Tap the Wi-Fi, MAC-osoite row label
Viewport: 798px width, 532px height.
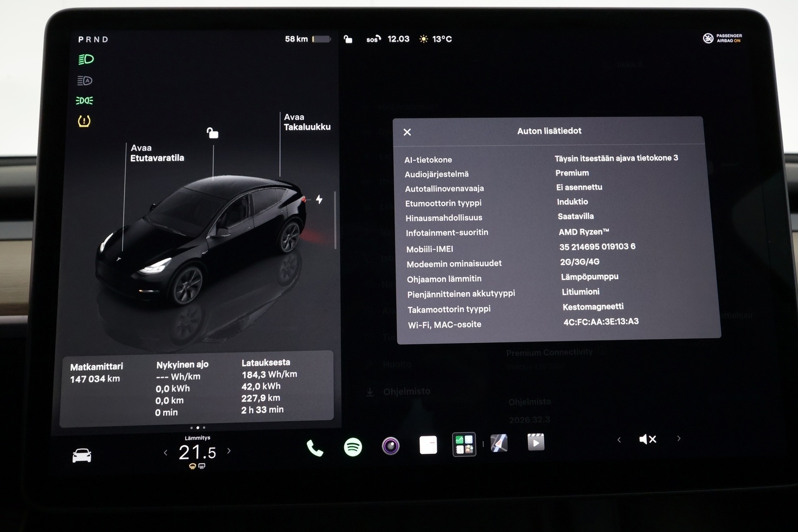(x=445, y=325)
